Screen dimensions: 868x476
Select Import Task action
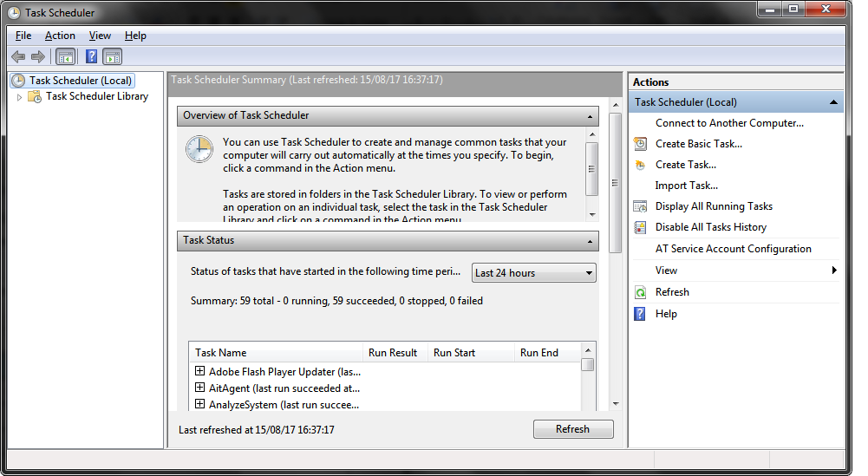[x=687, y=186]
